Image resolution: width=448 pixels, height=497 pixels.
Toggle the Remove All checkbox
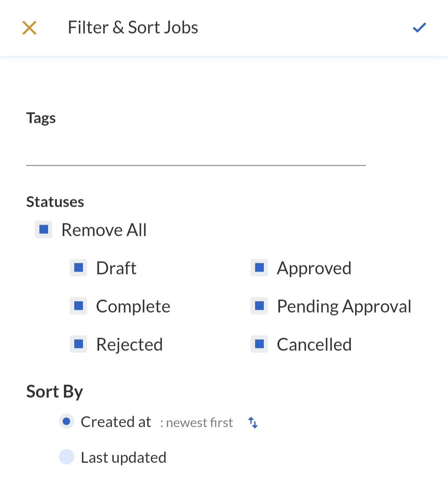[44, 230]
